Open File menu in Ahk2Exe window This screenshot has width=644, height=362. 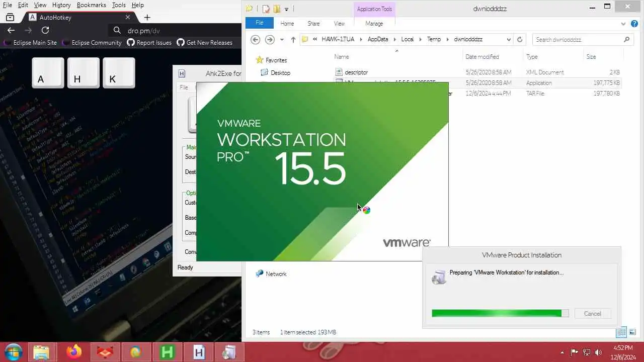coord(184,87)
